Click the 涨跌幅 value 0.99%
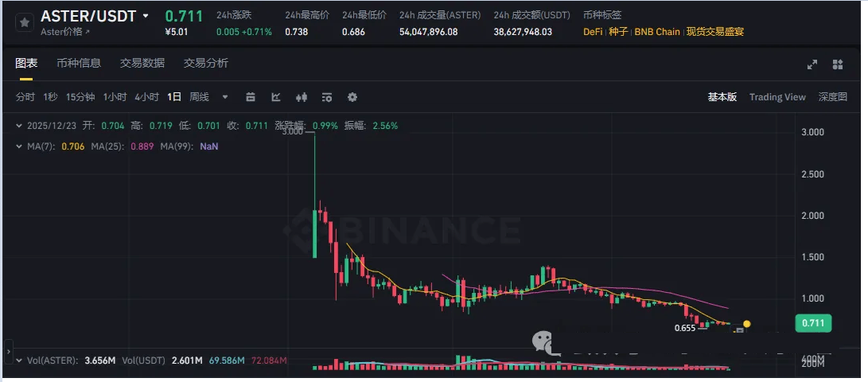This screenshot has height=382, width=868. (x=325, y=126)
